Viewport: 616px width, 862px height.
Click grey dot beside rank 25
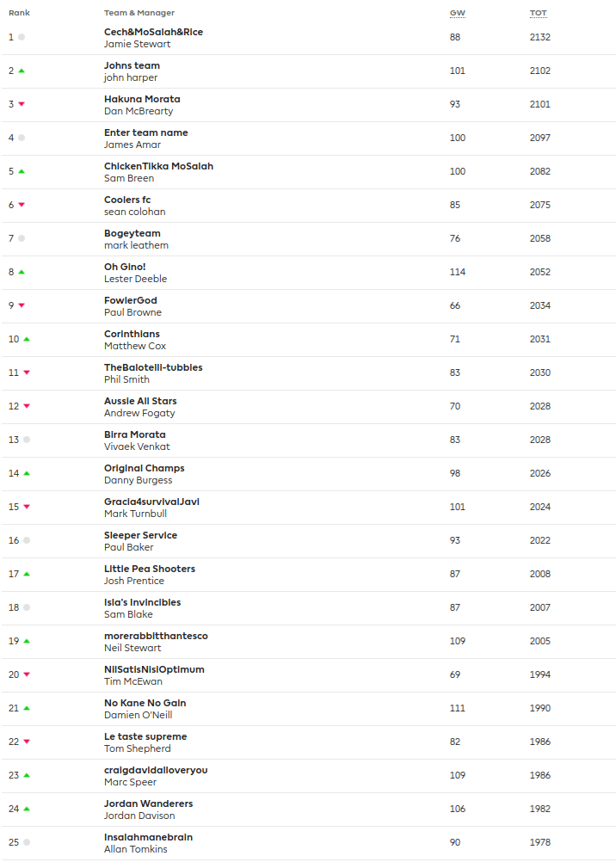point(27,842)
